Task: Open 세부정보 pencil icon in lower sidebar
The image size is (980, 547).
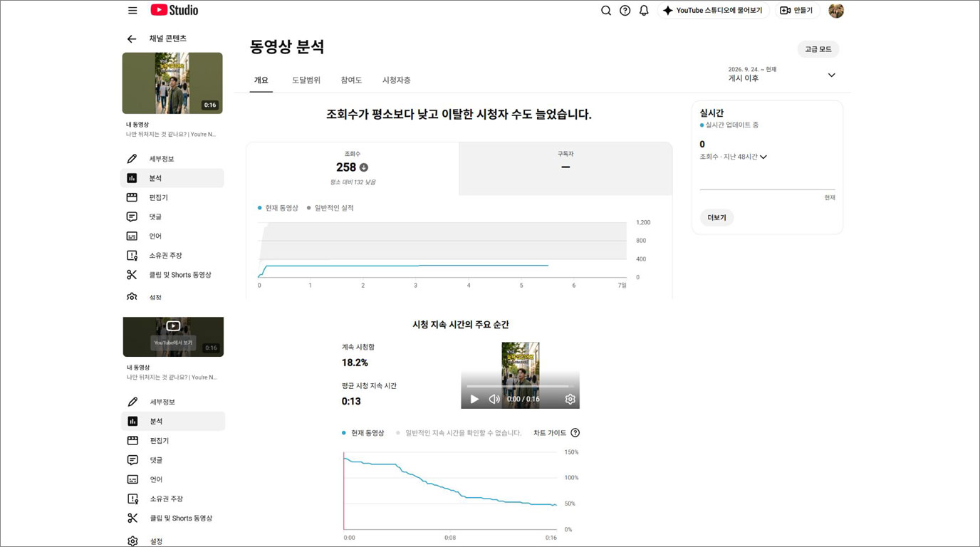Action: (x=132, y=402)
